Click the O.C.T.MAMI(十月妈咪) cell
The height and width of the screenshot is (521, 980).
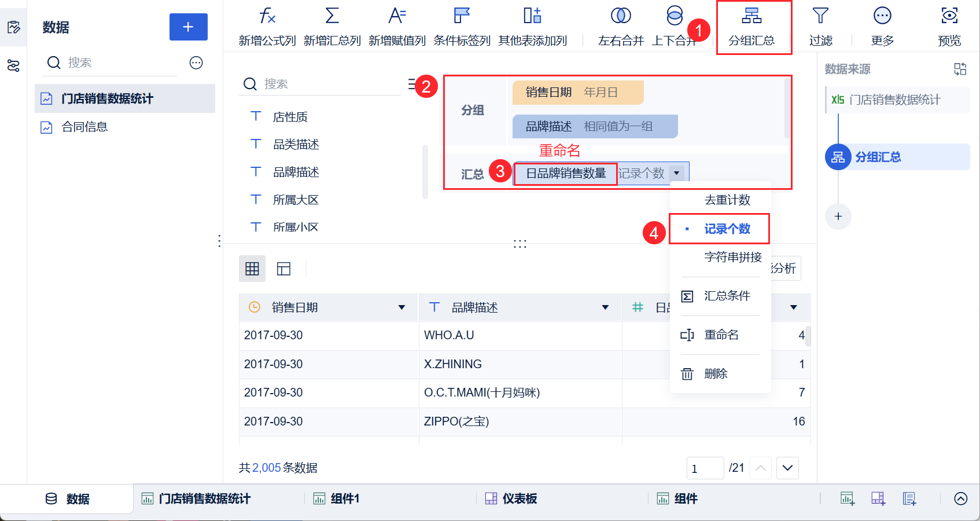tap(520, 392)
